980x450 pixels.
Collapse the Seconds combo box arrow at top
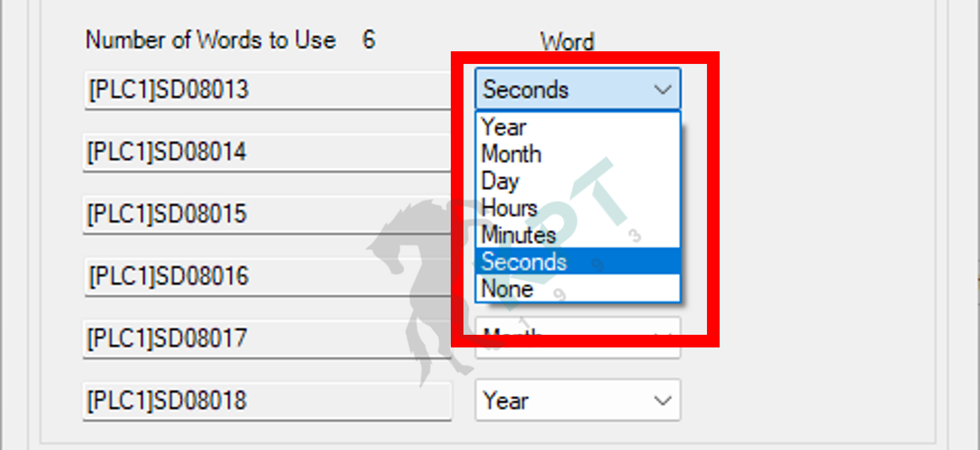(x=662, y=90)
